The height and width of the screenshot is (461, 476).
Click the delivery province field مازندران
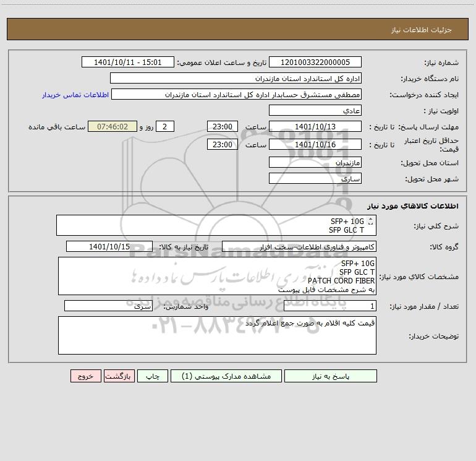(x=315, y=162)
